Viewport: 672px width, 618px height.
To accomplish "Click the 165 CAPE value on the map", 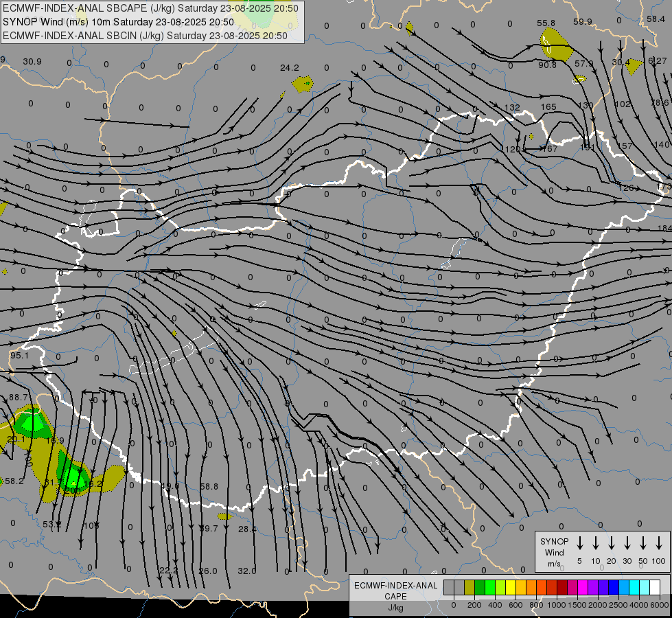I will [548, 107].
